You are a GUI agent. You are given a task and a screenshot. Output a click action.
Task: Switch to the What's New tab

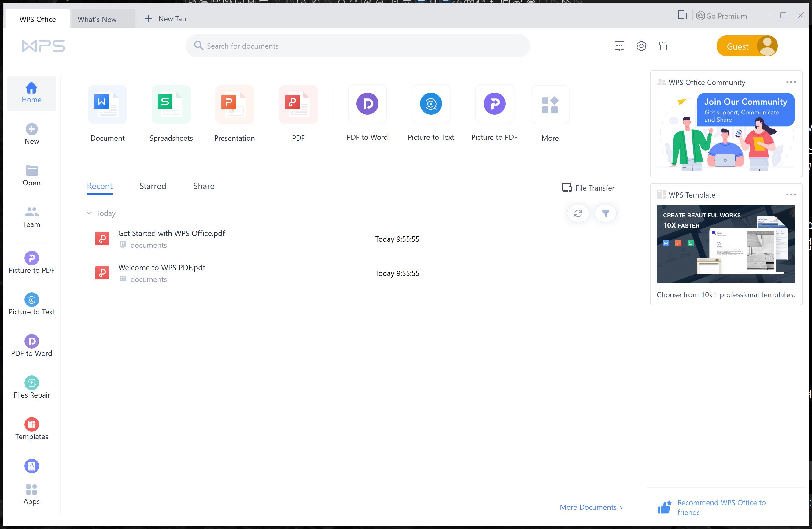tap(103, 19)
